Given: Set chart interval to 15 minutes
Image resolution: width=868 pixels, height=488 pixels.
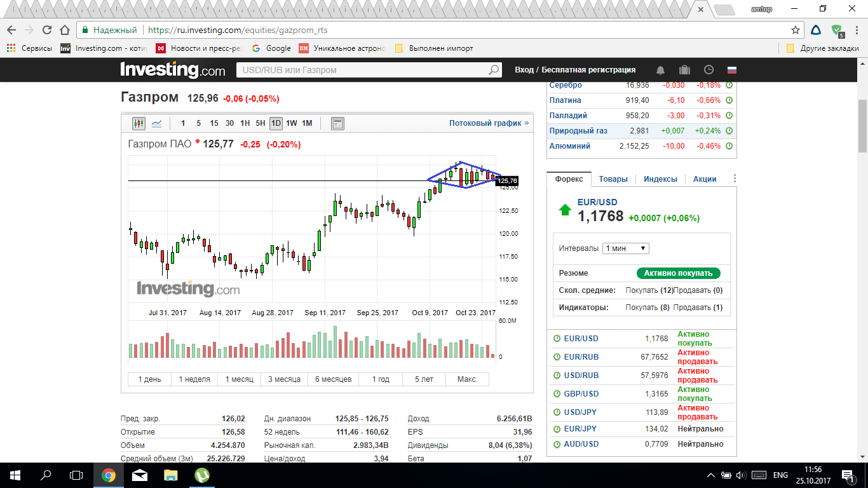Looking at the screenshot, I should coord(214,123).
